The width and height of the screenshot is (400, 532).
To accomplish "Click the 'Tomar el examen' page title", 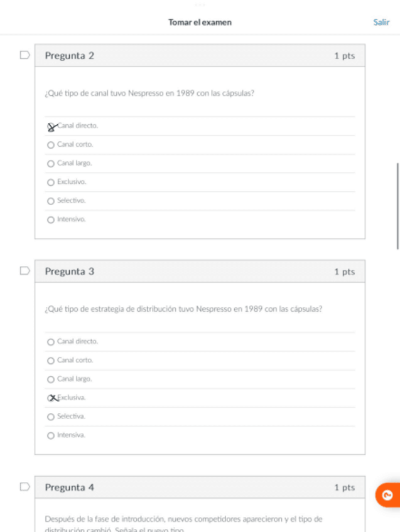I will click(200, 22).
